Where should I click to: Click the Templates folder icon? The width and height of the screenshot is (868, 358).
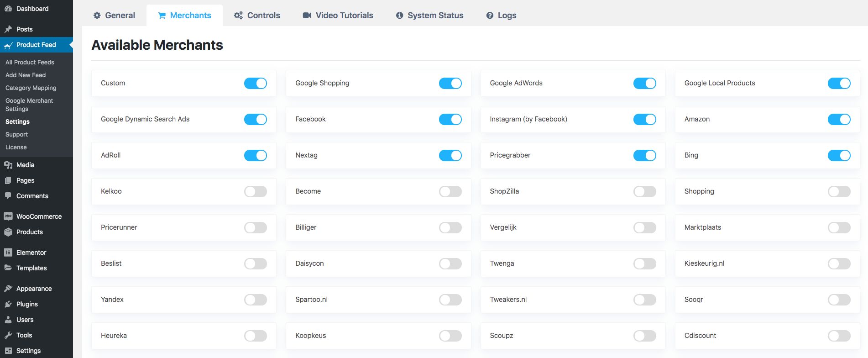[8, 268]
